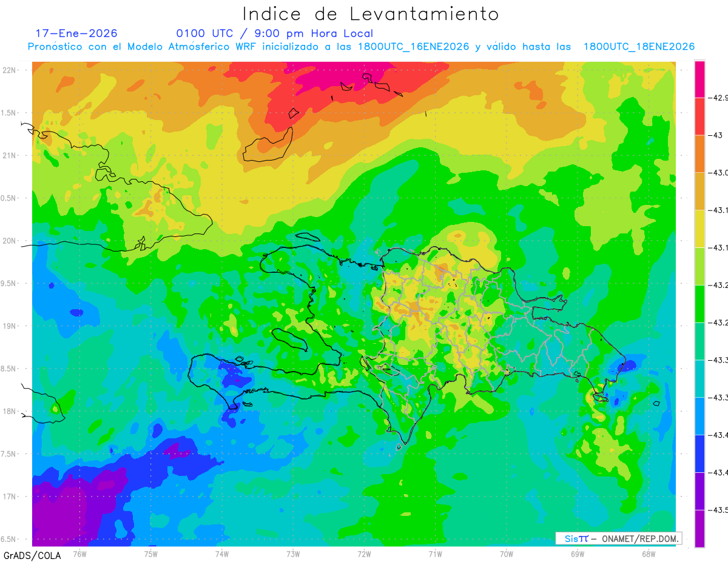This screenshot has width=728, height=562.
Task: Pick the cyan swatch in the color bar
Action: (x=699, y=379)
